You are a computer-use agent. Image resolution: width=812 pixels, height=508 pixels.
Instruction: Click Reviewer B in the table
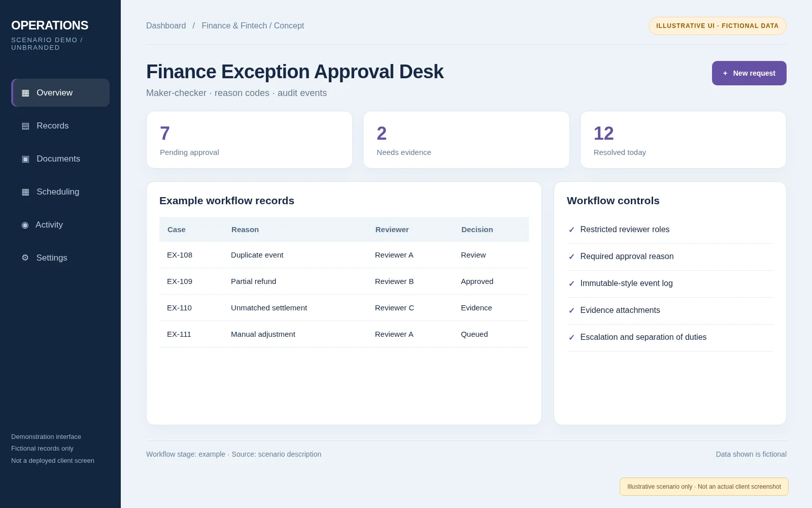(394, 281)
